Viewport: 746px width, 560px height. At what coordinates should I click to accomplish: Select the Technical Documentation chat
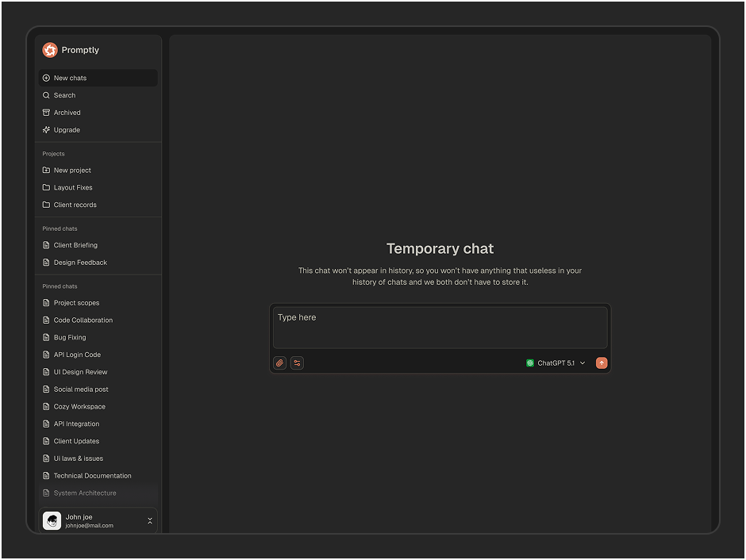pos(98,476)
